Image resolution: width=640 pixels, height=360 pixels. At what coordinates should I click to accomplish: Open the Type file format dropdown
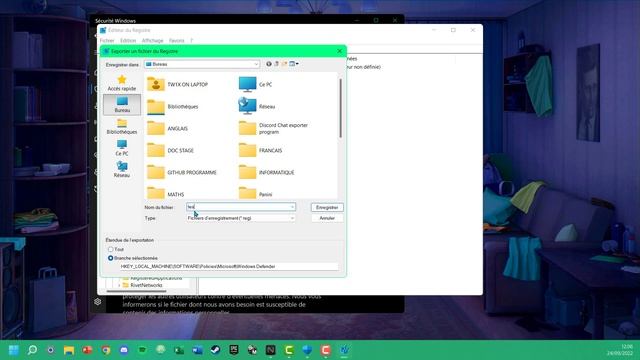(x=240, y=218)
